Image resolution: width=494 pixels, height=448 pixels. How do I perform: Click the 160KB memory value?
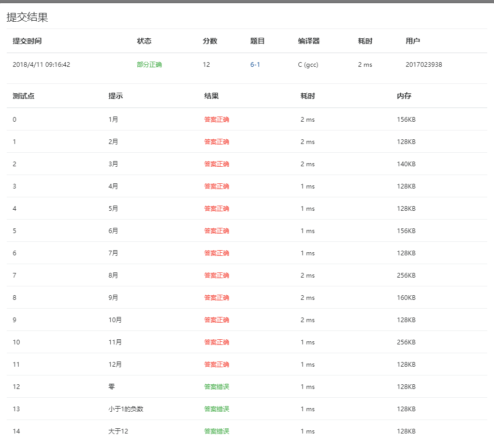pyautogui.click(x=406, y=298)
